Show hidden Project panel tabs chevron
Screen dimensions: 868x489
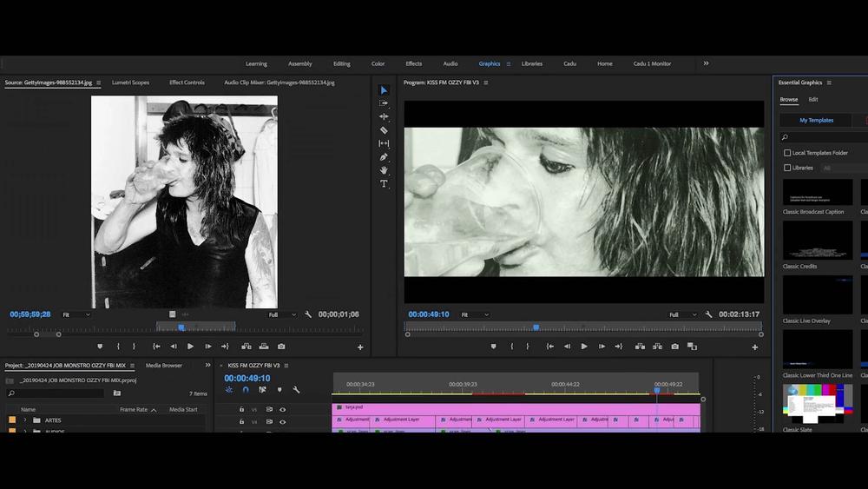point(207,365)
